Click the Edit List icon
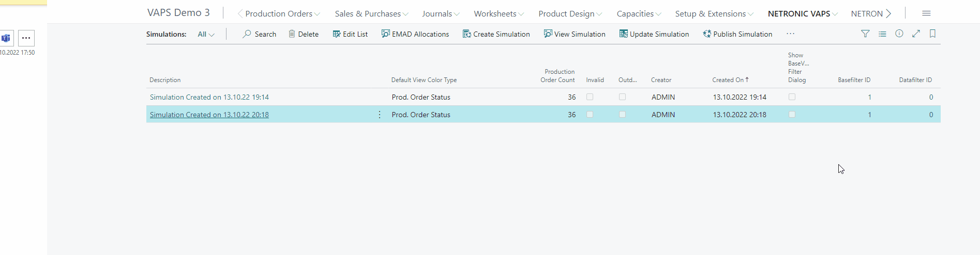Screen dimensions: 980x255 click(337, 34)
